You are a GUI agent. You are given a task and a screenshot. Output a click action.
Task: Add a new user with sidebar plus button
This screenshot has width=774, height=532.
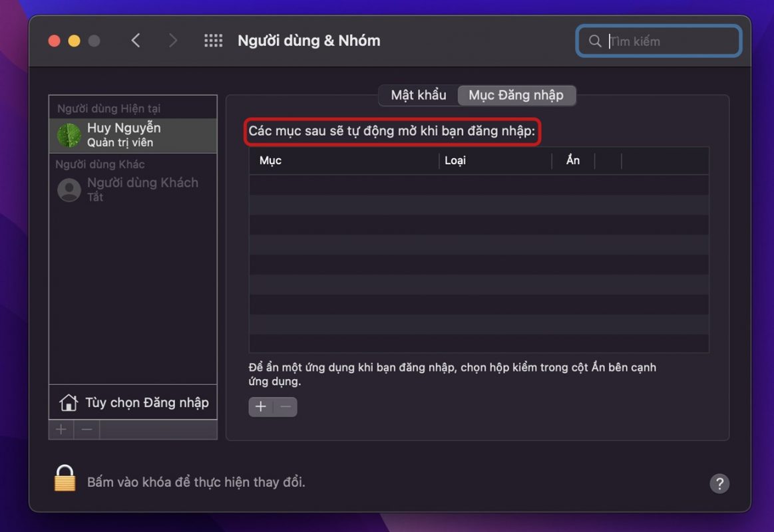[61, 430]
